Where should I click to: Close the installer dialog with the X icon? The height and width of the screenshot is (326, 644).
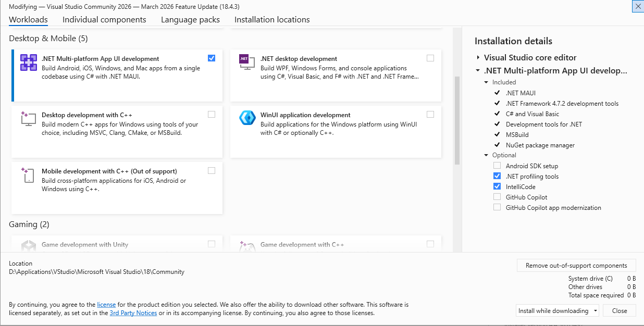pyautogui.click(x=638, y=6)
